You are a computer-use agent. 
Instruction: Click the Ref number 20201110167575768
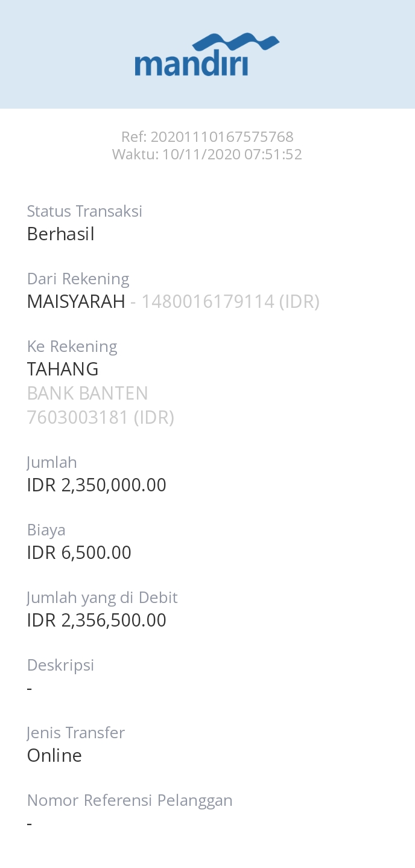[x=221, y=137]
